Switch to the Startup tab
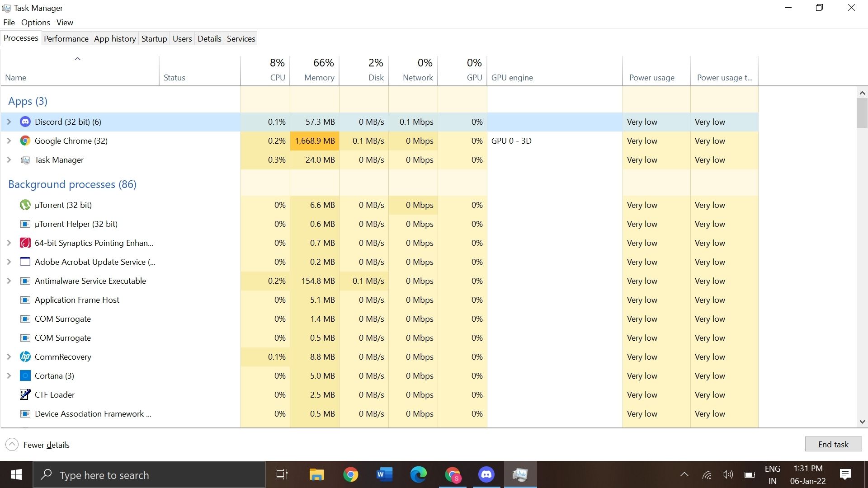 (154, 39)
